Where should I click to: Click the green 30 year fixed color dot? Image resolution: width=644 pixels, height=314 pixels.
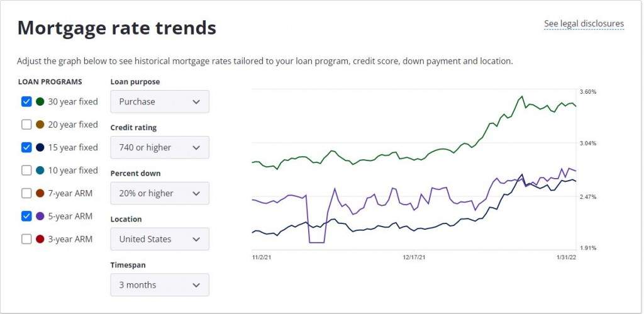(x=40, y=101)
